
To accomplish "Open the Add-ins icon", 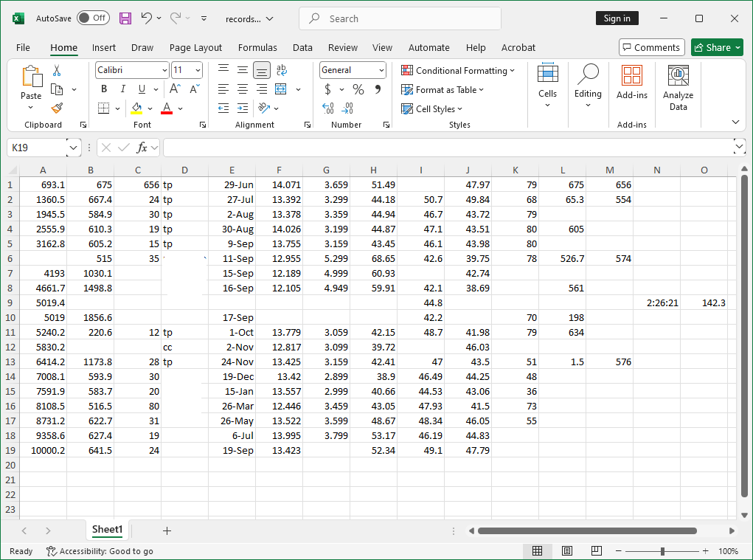I will [x=631, y=82].
